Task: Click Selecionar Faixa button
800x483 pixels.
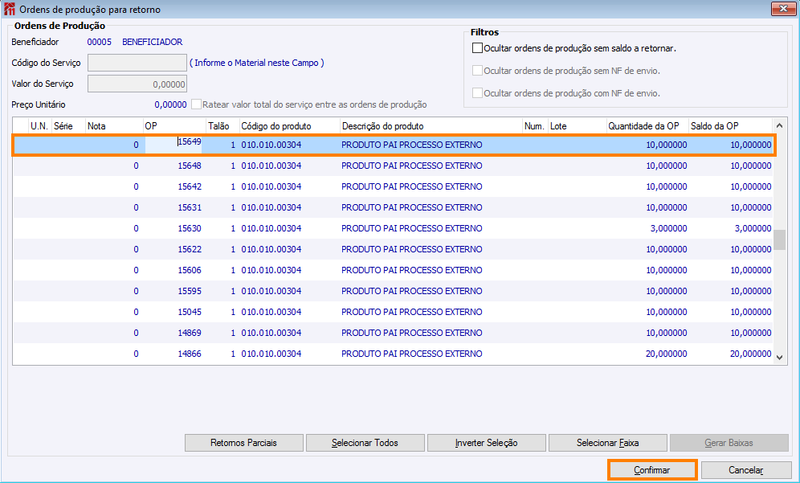Action: point(608,443)
